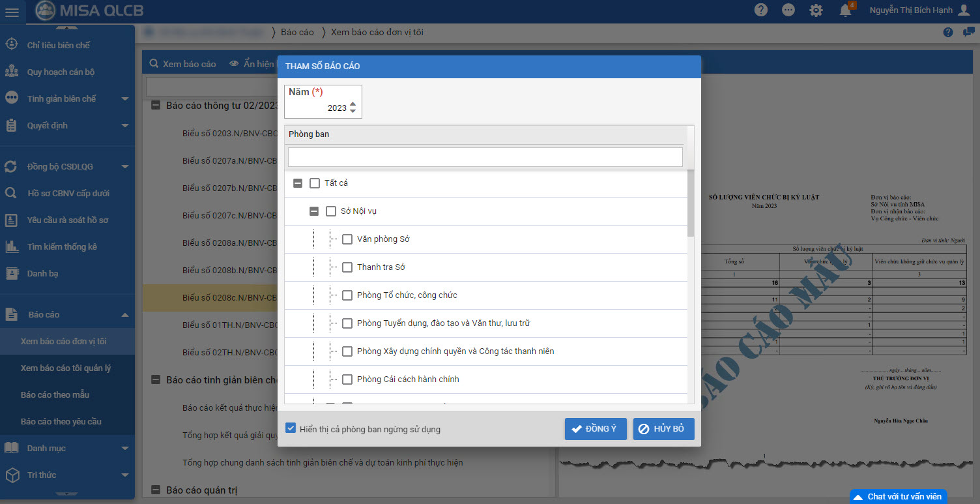
Task: Collapse the Sở Nội vụ tree node
Action: click(314, 211)
